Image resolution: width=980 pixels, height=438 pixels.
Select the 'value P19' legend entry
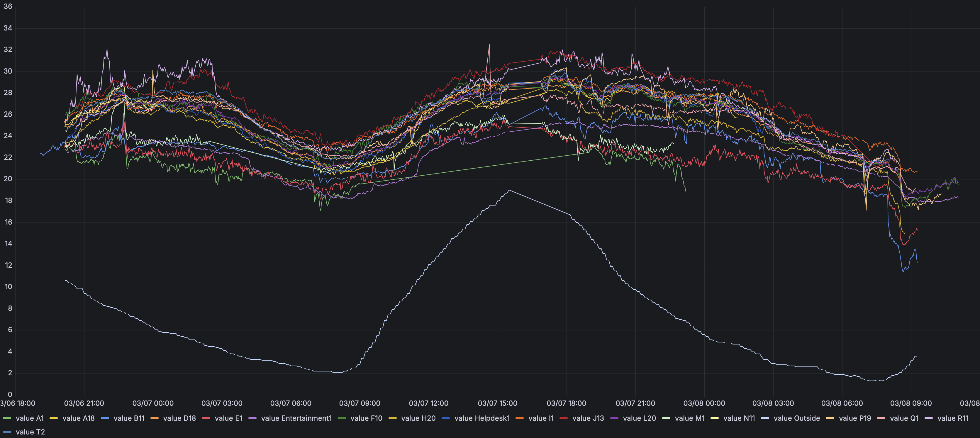(854, 418)
